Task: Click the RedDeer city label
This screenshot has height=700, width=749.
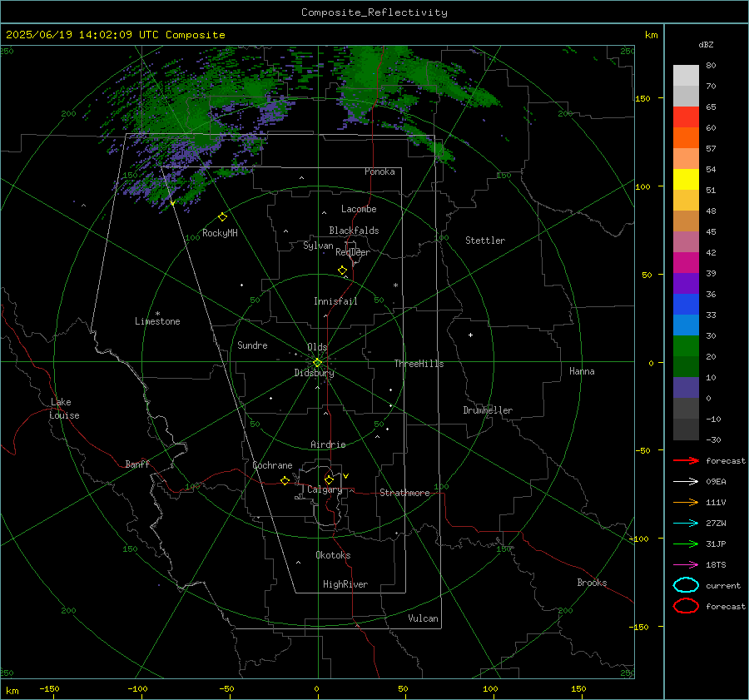Action: pyautogui.click(x=353, y=252)
